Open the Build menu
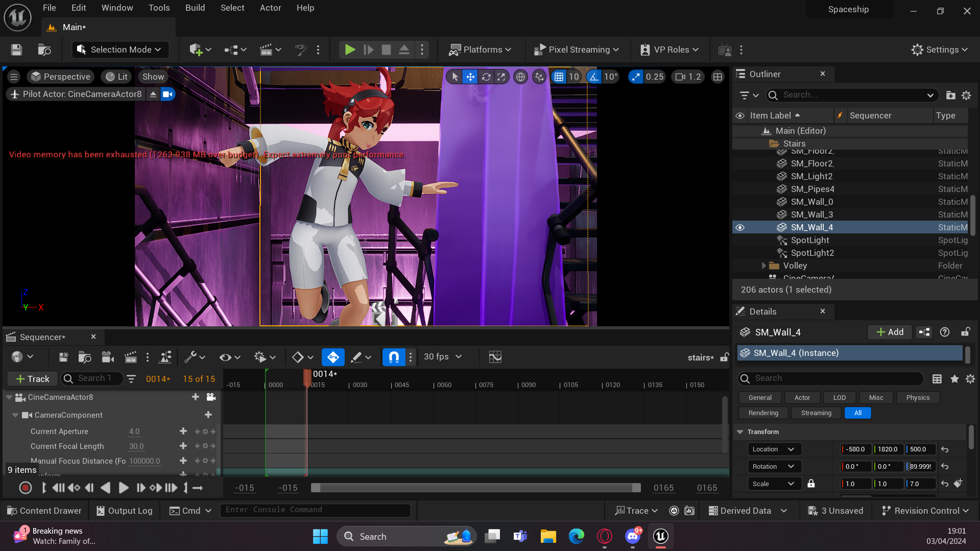Image resolution: width=980 pixels, height=551 pixels. (x=195, y=8)
